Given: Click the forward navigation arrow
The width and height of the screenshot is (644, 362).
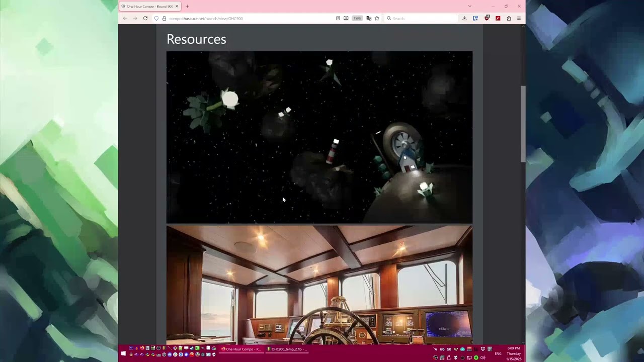Looking at the screenshot, I should (x=135, y=18).
